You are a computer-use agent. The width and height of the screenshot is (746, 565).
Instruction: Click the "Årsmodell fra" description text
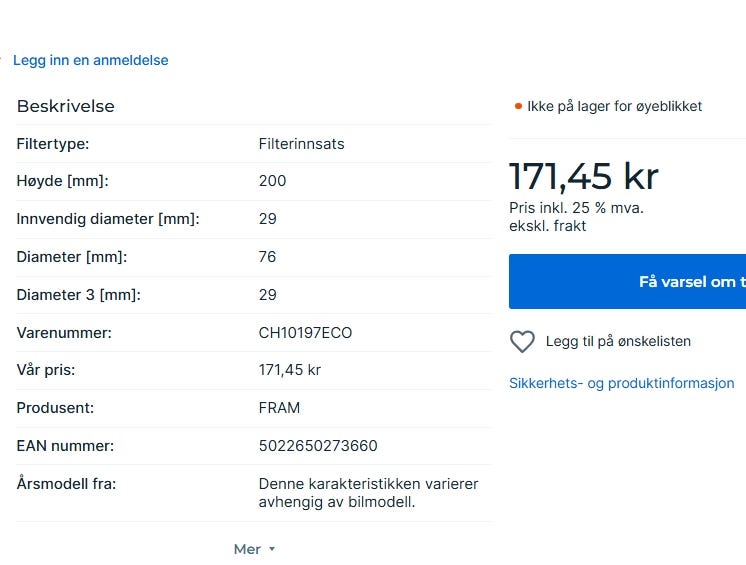tap(368, 493)
